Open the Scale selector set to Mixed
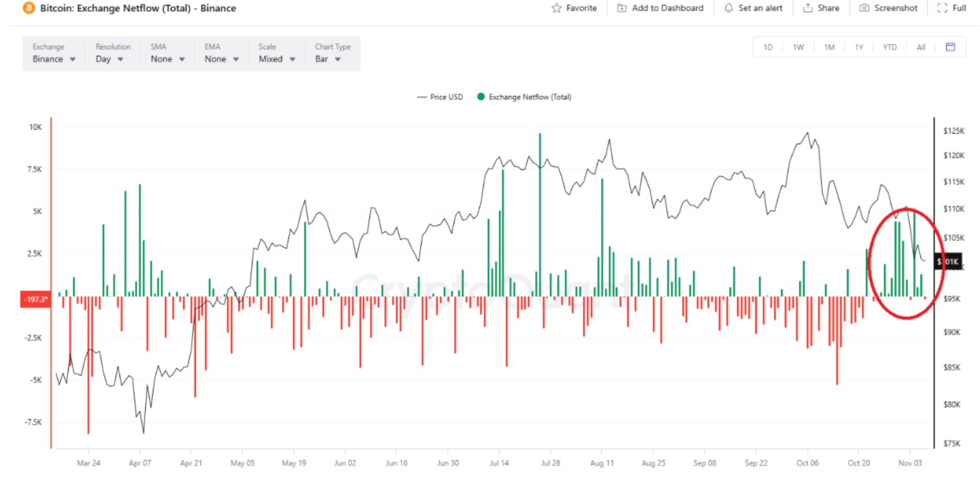The image size is (980, 480). point(275,59)
